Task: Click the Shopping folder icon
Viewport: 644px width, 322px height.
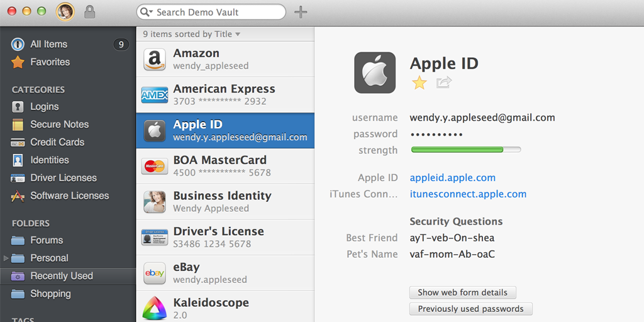Action: pyautogui.click(x=18, y=294)
